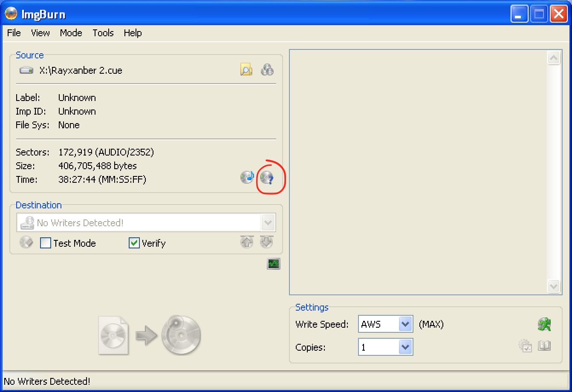Click the binoculars icon beside the source file
This screenshot has width=572, height=392.
[267, 69]
